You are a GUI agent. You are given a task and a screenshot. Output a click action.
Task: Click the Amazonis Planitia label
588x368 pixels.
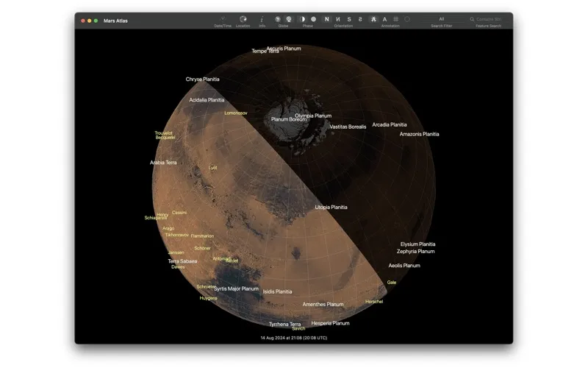[419, 134]
